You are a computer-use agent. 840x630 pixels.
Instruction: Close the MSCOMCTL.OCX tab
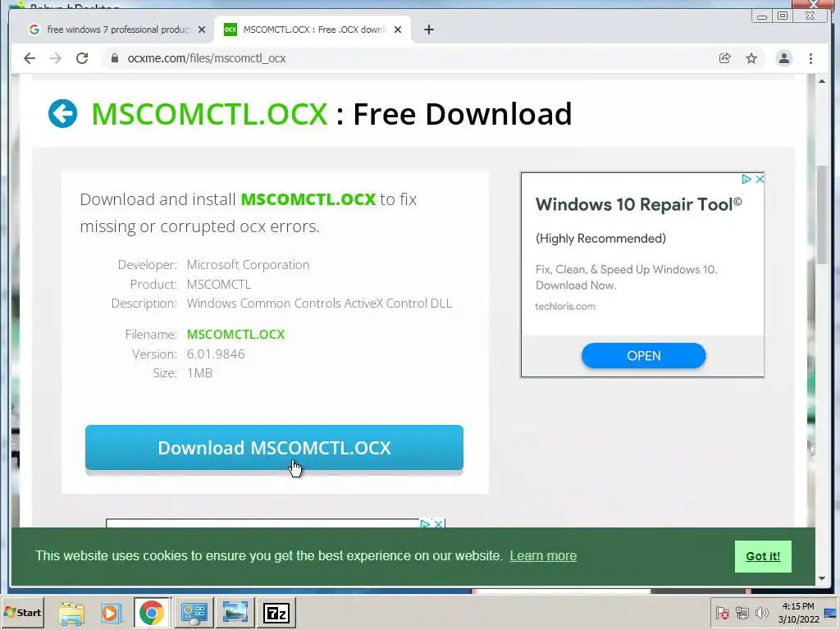[398, 30]
